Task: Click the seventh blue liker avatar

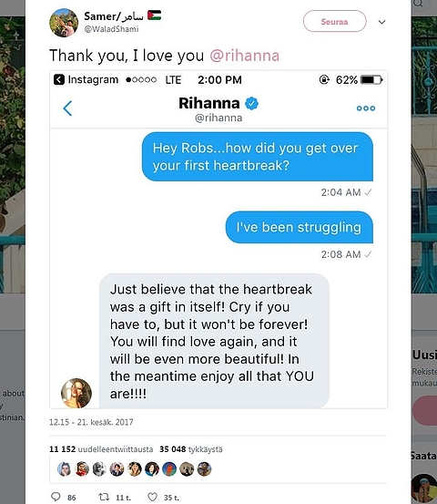Action: coord(169,469)
